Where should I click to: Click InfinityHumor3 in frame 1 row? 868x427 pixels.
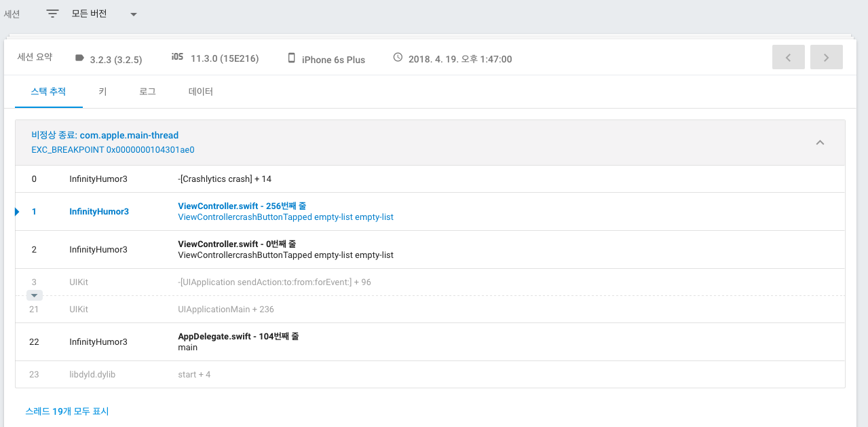pos(99,212)
